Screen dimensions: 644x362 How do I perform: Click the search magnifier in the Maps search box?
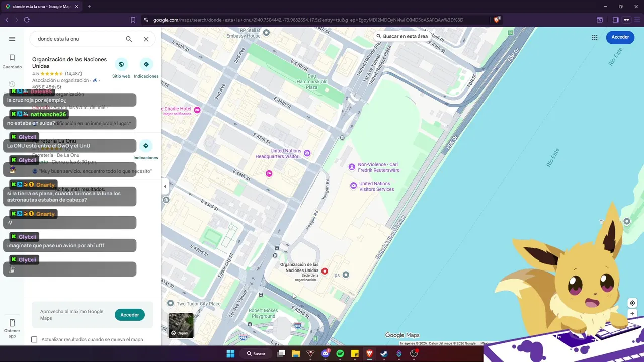(x=129, y=39)
